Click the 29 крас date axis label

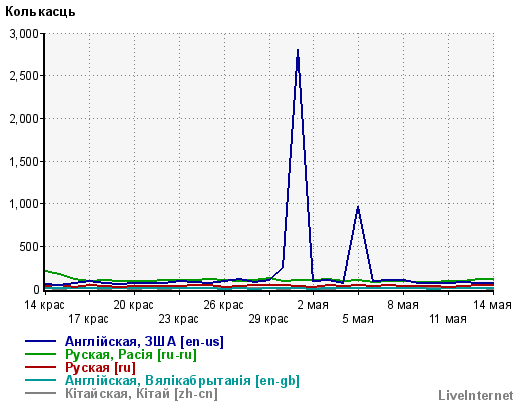(x=268, y=319)
